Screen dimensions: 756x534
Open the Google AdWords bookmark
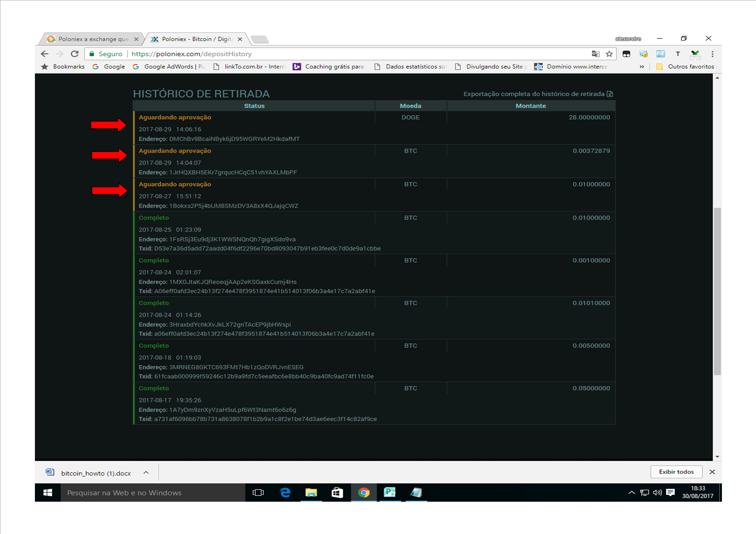(169, 66)
